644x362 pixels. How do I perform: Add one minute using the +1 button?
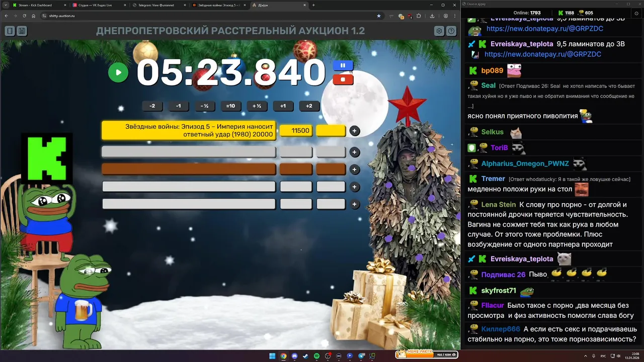tap(283, 106)
